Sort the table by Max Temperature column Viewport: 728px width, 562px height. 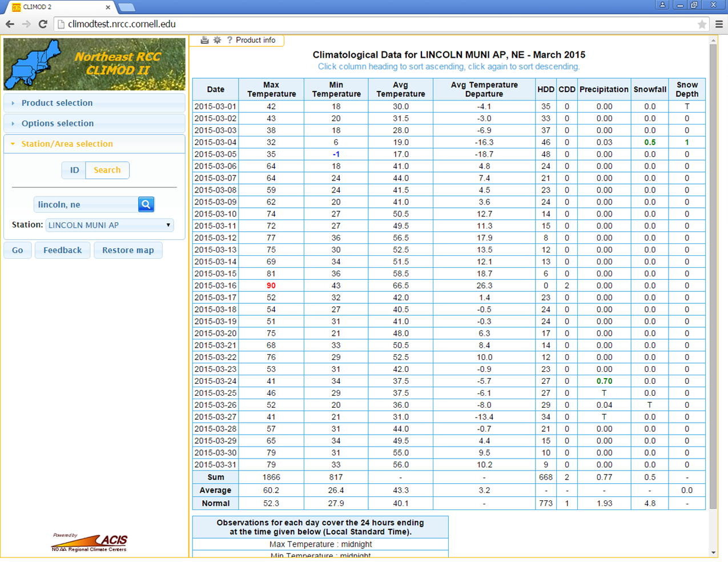point(271,89)
